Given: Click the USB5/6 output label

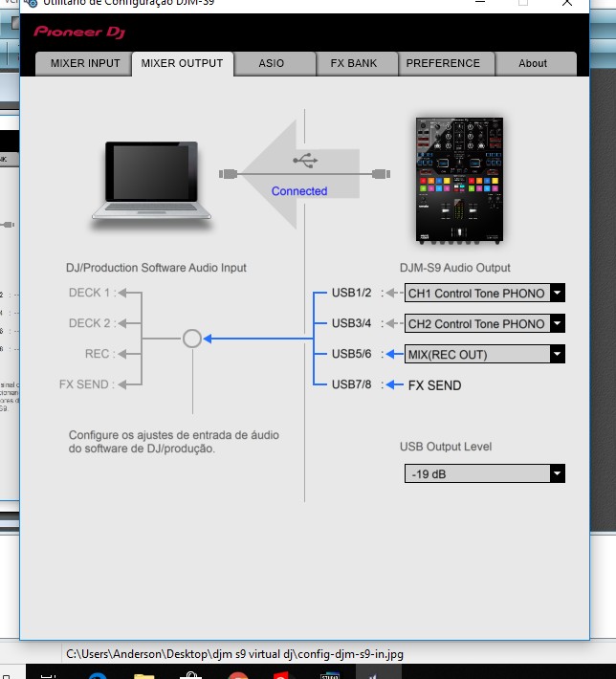Looking at the screenshot, I should (x=351, y=354).
